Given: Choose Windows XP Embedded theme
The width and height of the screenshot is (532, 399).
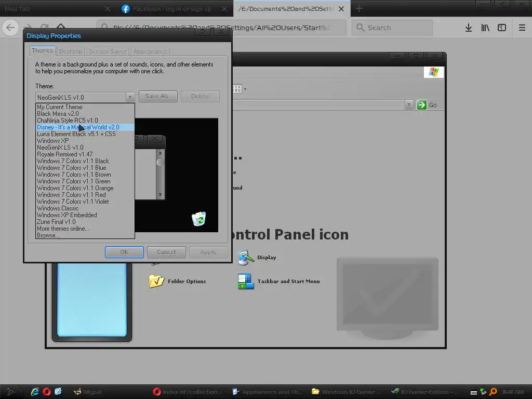Looking at the screenshot, I should coord(85,215).
